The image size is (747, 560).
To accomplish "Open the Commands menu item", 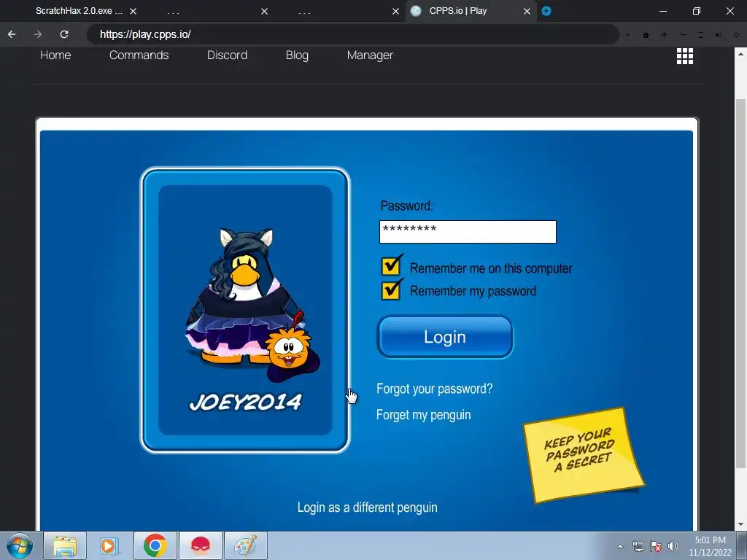I will coord(139,55).
